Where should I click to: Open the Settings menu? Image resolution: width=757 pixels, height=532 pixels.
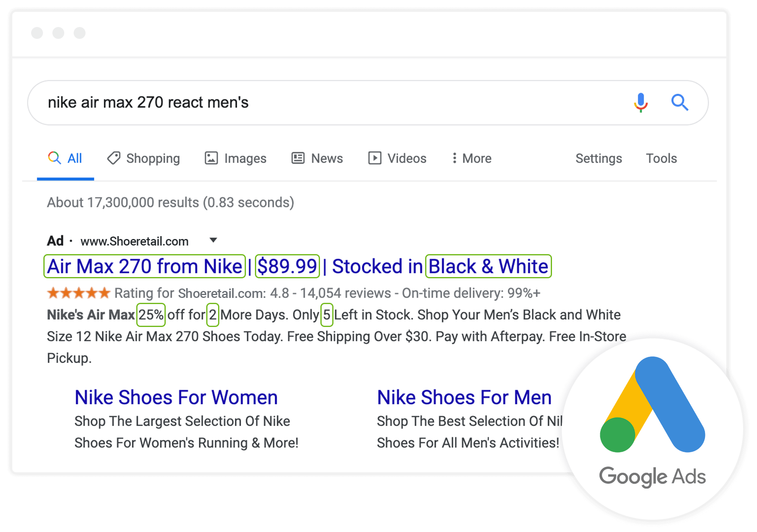tap(599, 158)
